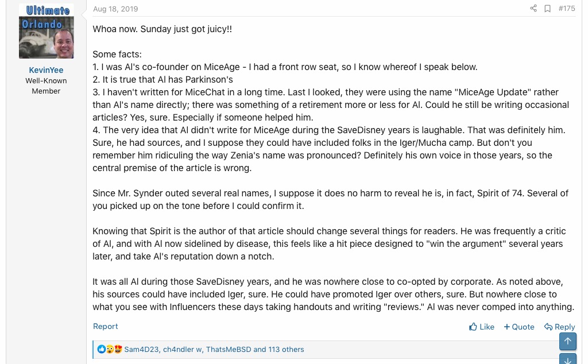This screenshot has height=364, width=588.
Task: Bookmark this post with the bookmark icon
Action: click(547, 9)
